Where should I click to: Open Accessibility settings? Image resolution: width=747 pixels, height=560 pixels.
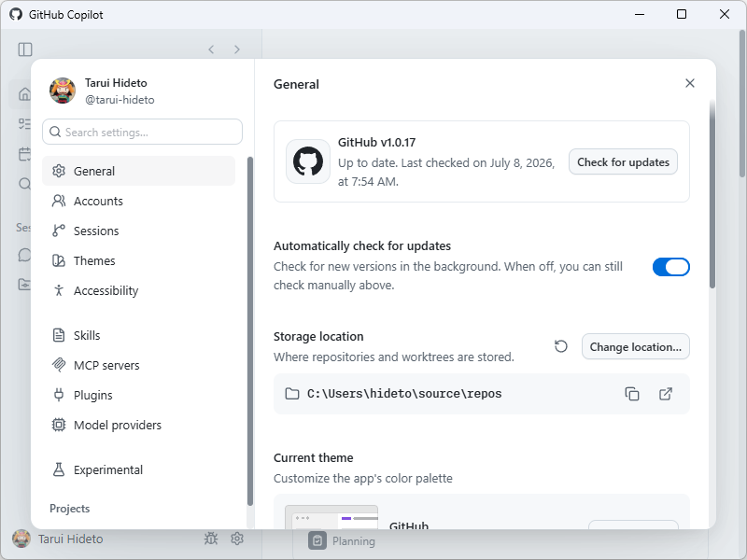pos(138,290)
